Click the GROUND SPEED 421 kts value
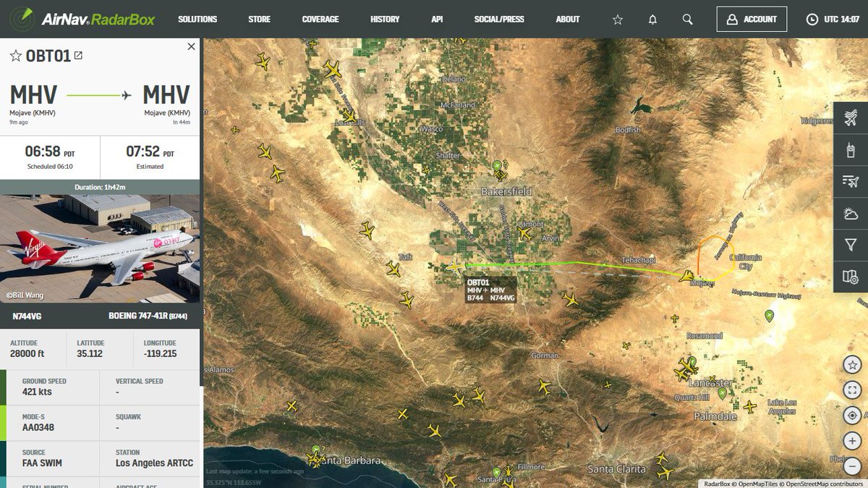The image size is (868, 488). (36, 392)
